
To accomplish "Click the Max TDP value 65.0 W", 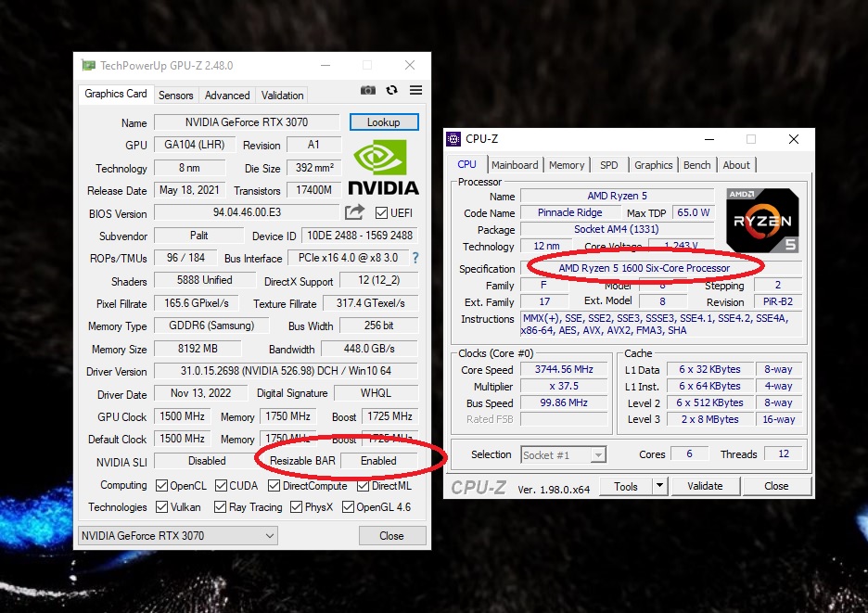I will click(x=693, y=212).
